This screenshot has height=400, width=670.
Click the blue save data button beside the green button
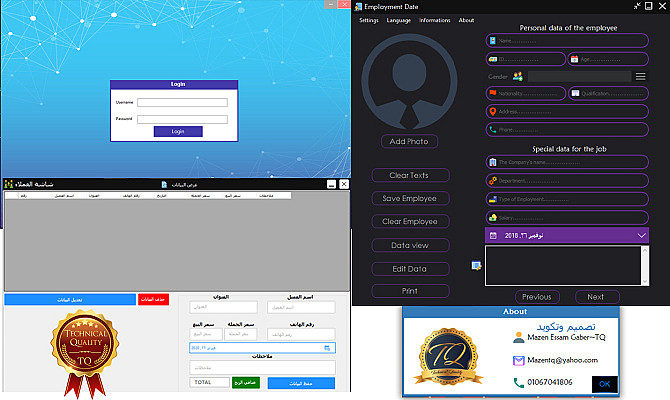click(x=301, y=383)
